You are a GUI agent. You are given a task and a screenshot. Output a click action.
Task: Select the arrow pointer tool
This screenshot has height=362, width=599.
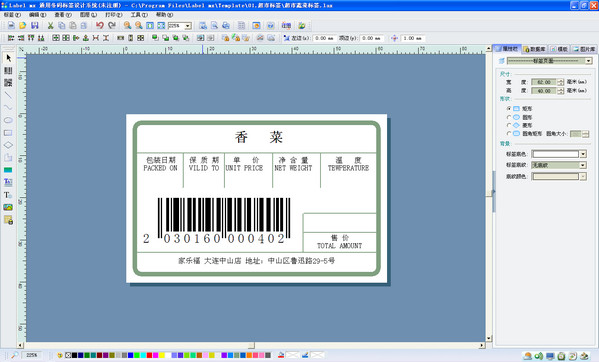coord(8,58)
